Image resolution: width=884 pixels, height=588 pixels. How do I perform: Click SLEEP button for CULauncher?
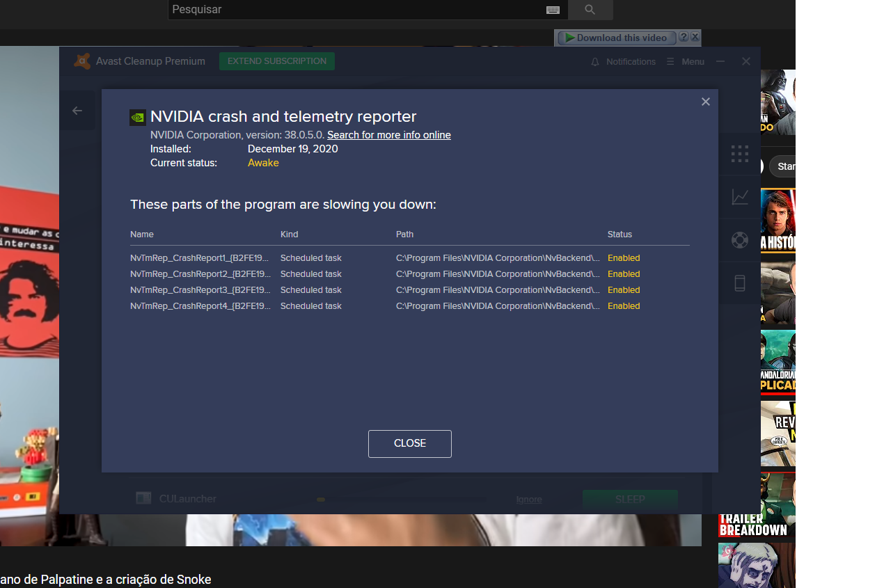pos(630,499)
